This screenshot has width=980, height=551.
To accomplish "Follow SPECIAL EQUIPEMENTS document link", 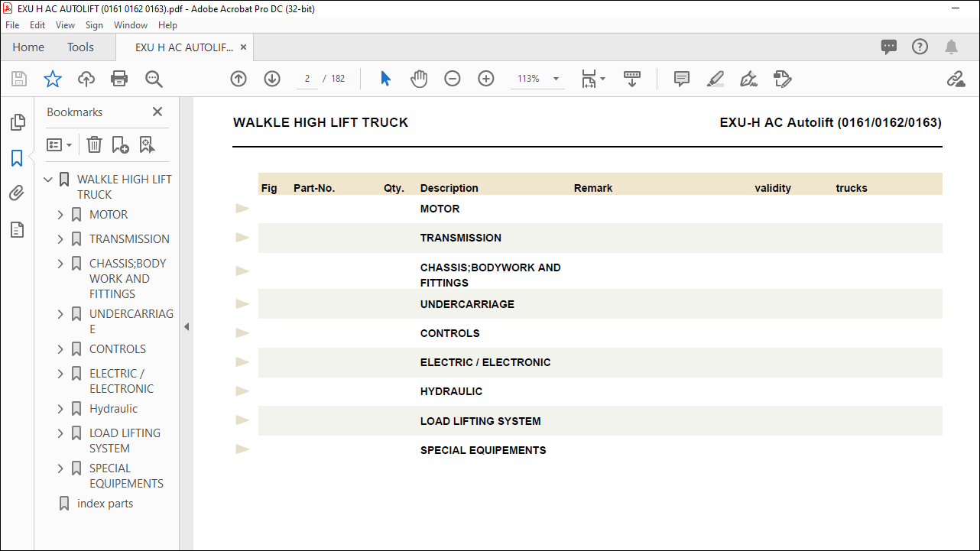I will (483, 450).
